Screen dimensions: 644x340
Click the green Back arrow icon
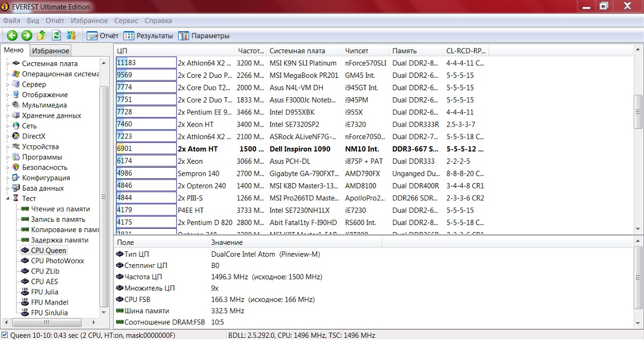[x=12, y=35]
